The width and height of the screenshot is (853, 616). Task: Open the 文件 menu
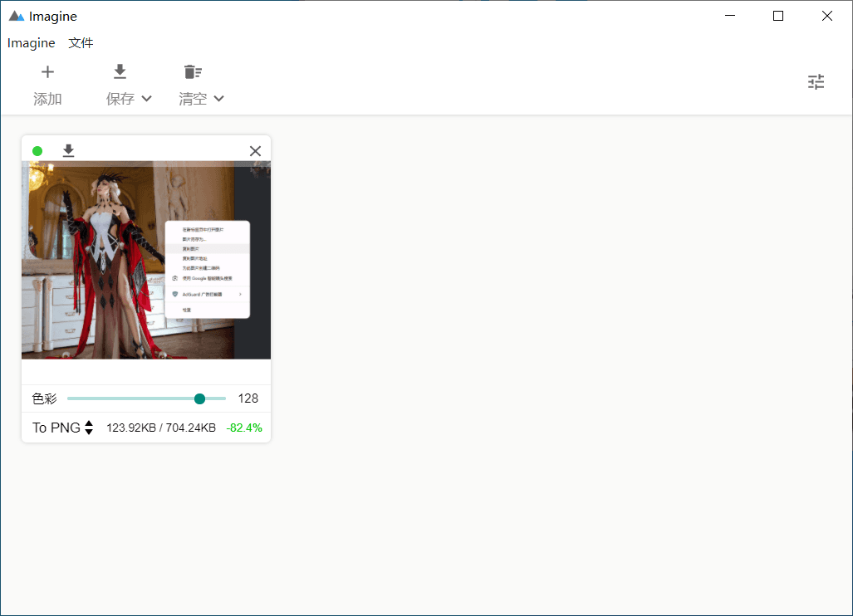(81, 43)
